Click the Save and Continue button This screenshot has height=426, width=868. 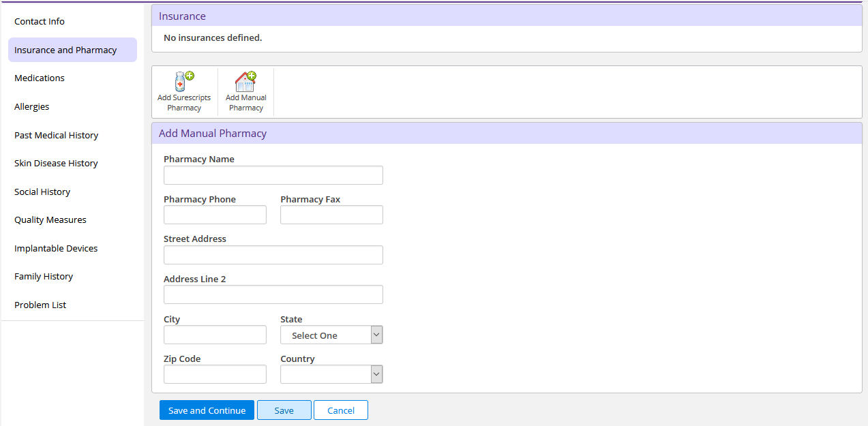[207, 410]
